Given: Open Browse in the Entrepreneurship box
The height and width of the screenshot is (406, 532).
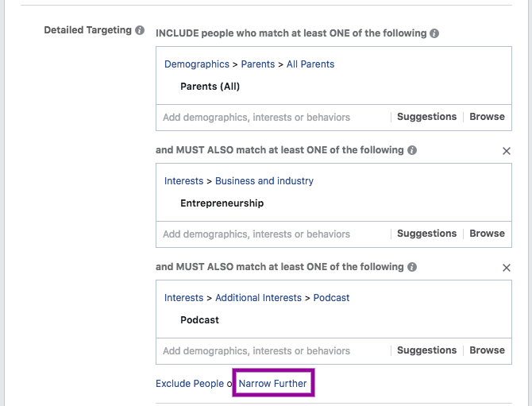Looking at the screenshot, I should (487, 234).
